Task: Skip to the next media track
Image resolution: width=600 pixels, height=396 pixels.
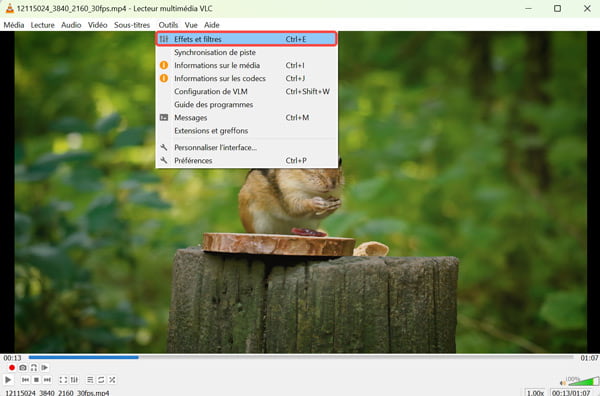Action: coord(47,380)
